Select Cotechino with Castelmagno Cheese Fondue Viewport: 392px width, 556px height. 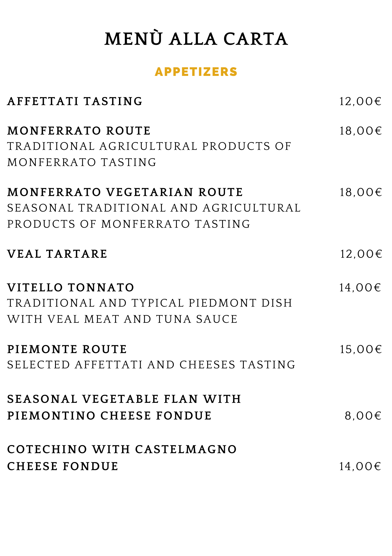[122, 458]
